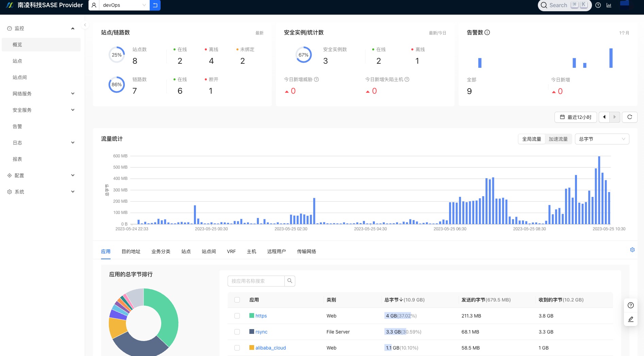Open the devOps tenant dropdown
This screenshot has height=356, width=644.
(x=124, y=5)
